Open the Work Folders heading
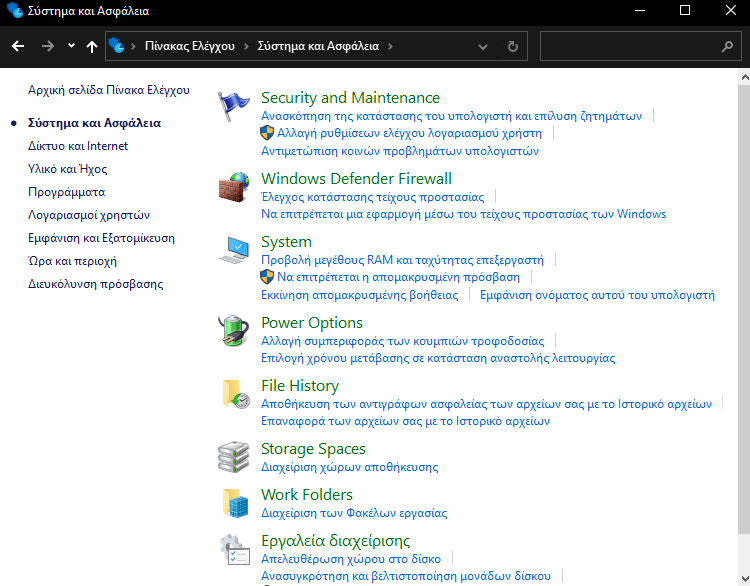This screenshot has height=586, width=750. pyautogui.click(x=307, y=495)
